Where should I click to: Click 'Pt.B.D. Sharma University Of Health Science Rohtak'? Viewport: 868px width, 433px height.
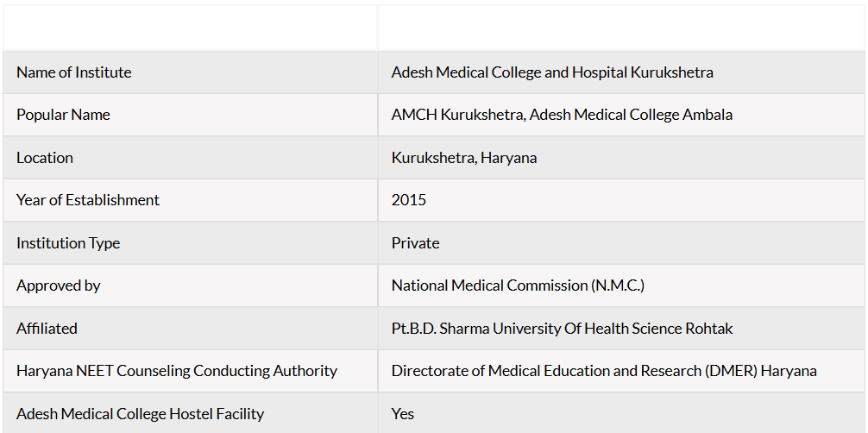(562, 329)
